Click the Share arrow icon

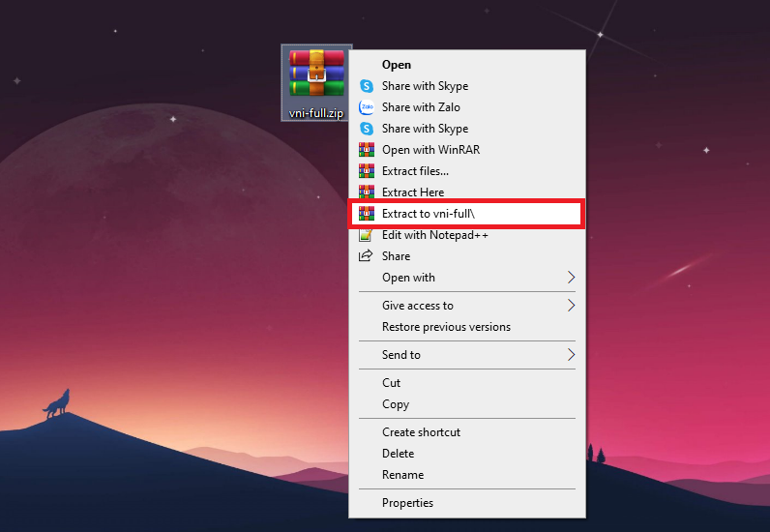[366, 255]
